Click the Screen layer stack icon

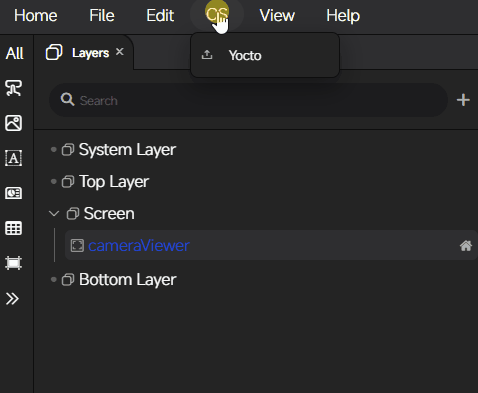[73, 214]
